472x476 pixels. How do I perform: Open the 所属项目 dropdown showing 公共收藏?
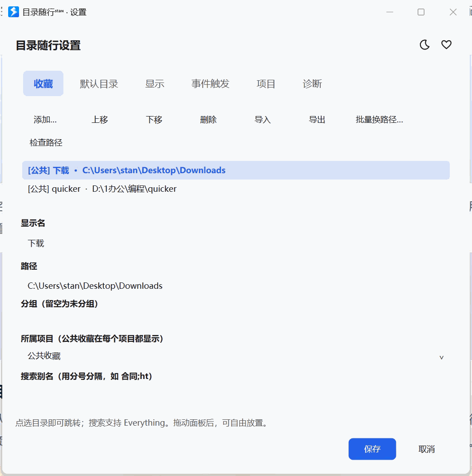236,356
